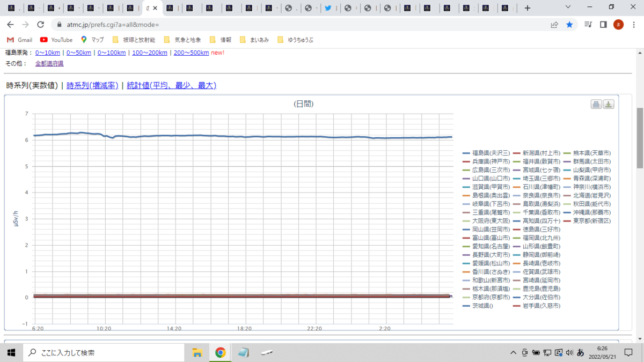
Task: Download the chart using the export icon
Action: click(x=609, y=105)
